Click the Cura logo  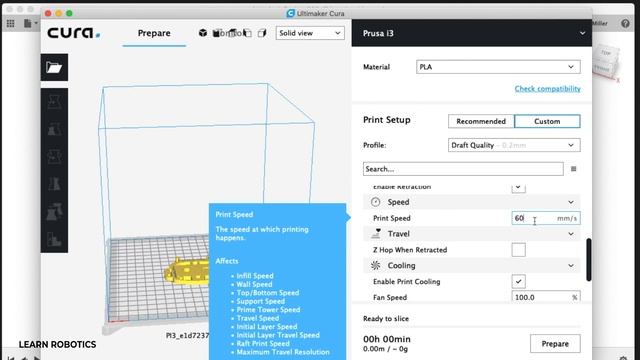click(73, 33)
